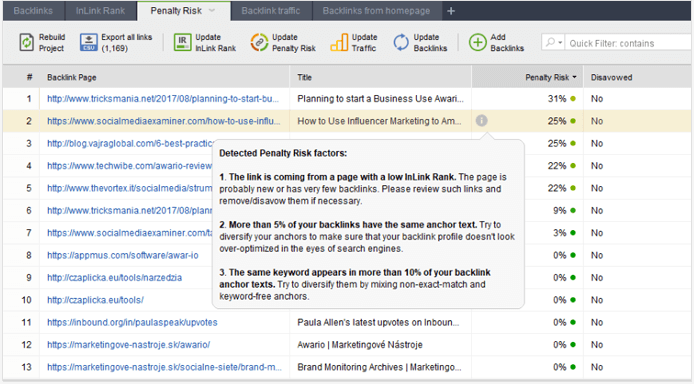The height and width of the screenshot is (384, 694).
Task: Click the Backlink Page column header
Action: point(164,77)
